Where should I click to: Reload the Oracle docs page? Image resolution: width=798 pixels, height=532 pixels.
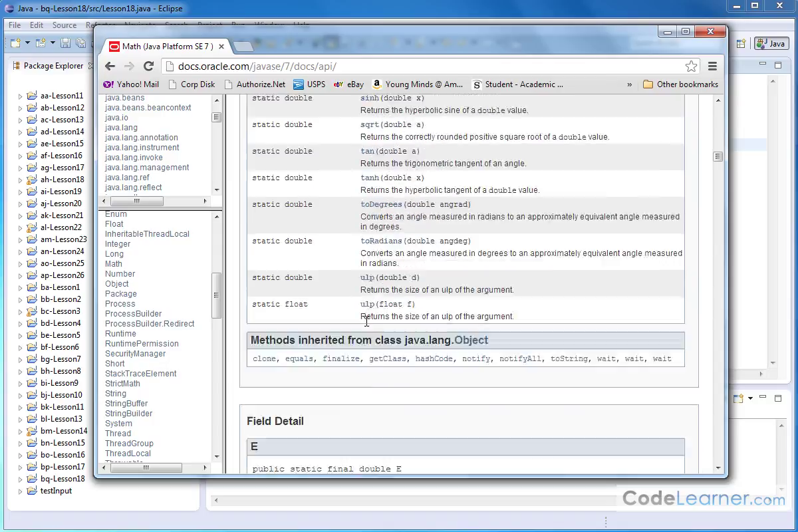(149, 66)
